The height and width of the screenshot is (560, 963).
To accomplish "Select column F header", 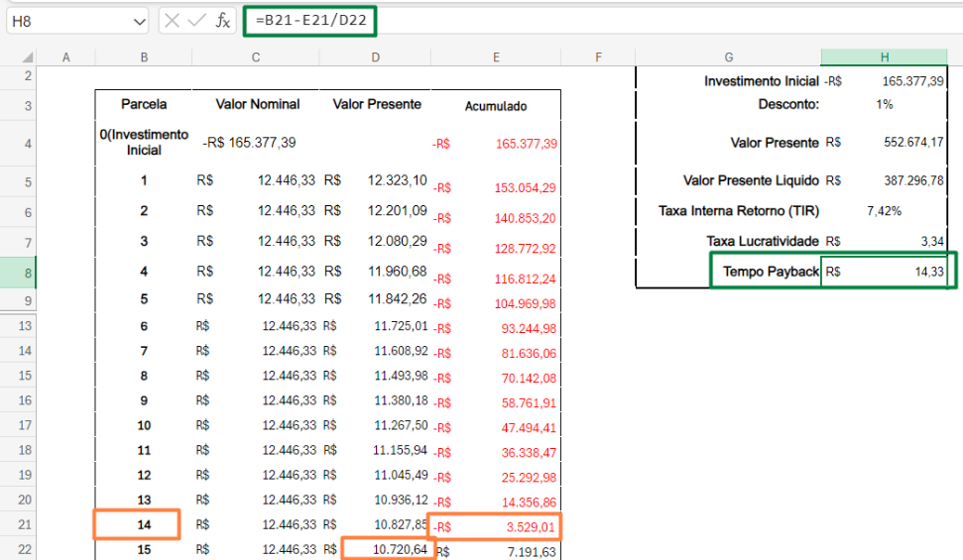I will click(598, 57).
